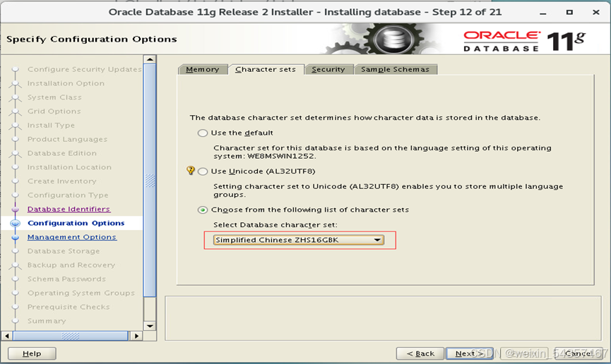The height and width of the screenshot is (364, 611).
Task: Click the sidebar horizontal scrollbar thumb
Action: point(71,336)
